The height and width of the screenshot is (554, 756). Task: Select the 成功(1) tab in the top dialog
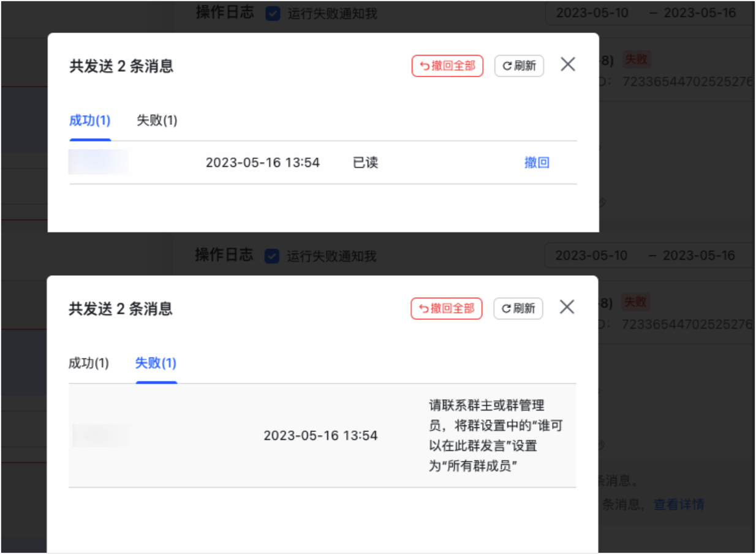89,120
